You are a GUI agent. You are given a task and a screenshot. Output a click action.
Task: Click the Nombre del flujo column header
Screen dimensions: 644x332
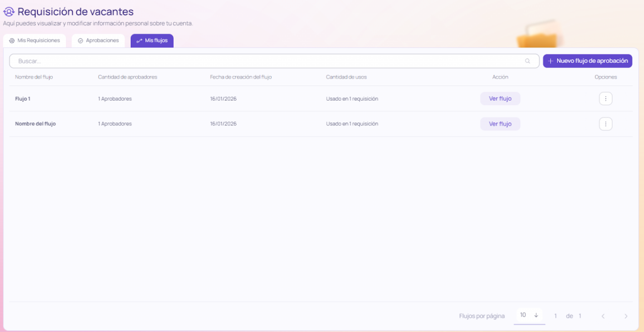33,77
